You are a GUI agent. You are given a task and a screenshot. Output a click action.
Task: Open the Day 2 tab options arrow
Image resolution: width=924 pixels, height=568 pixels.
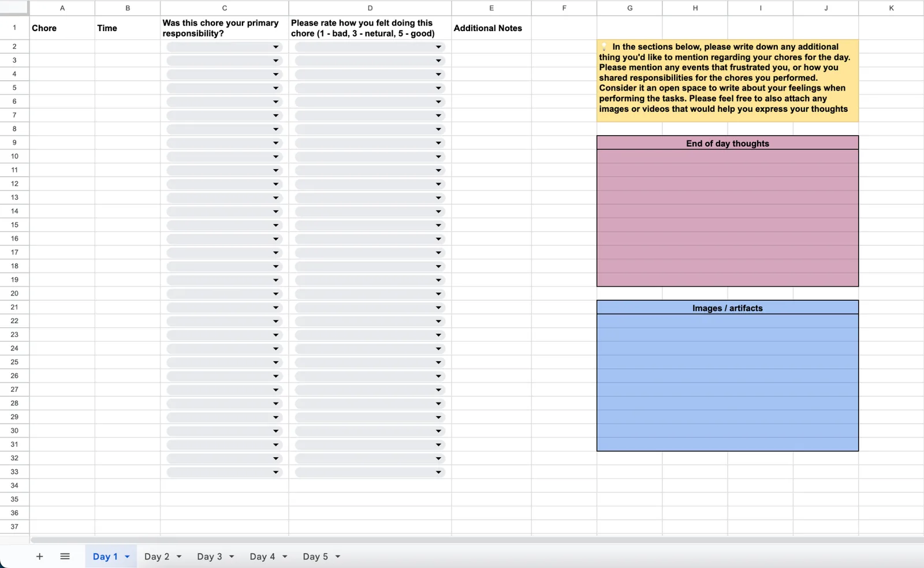point(179,556)
